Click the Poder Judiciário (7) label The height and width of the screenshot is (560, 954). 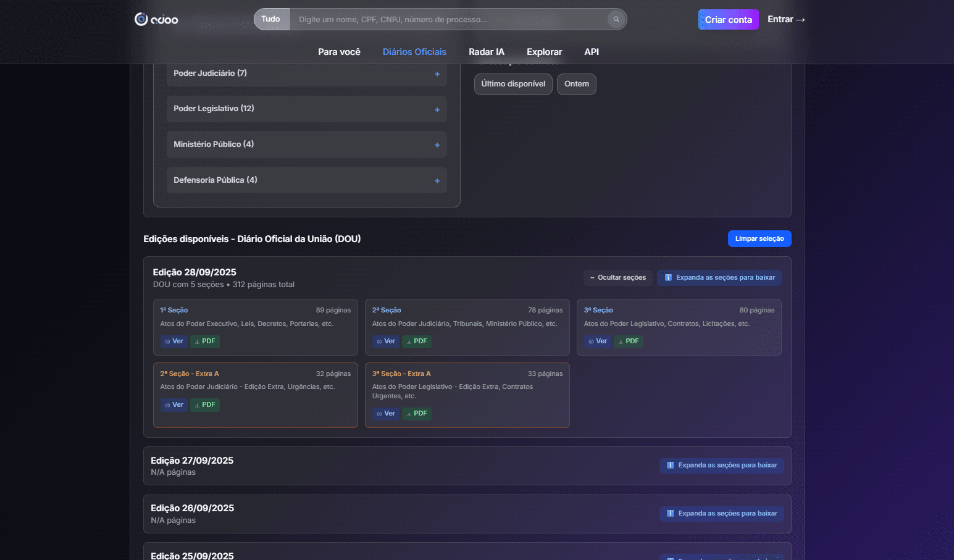[210, 73]
